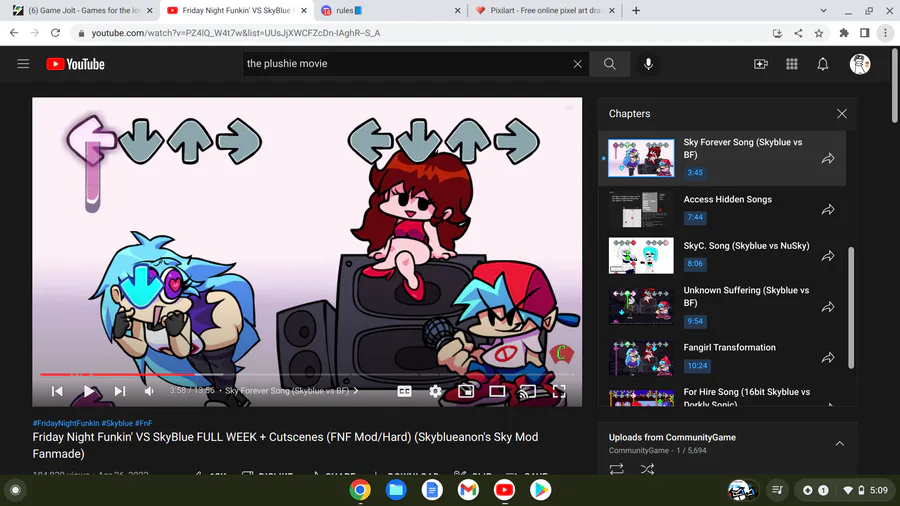The image size is (900, 506).
Task: Toggle theater mode view
Action: pos(497,391)
